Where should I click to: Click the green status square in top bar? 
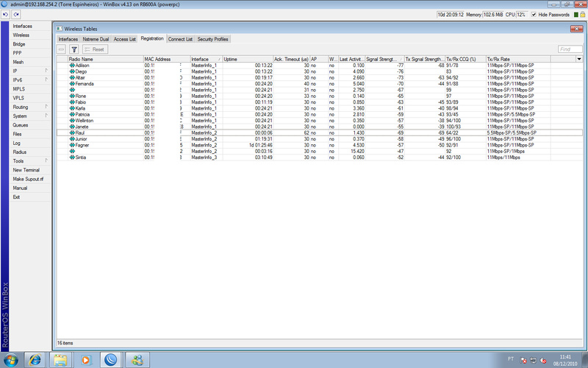576,15
